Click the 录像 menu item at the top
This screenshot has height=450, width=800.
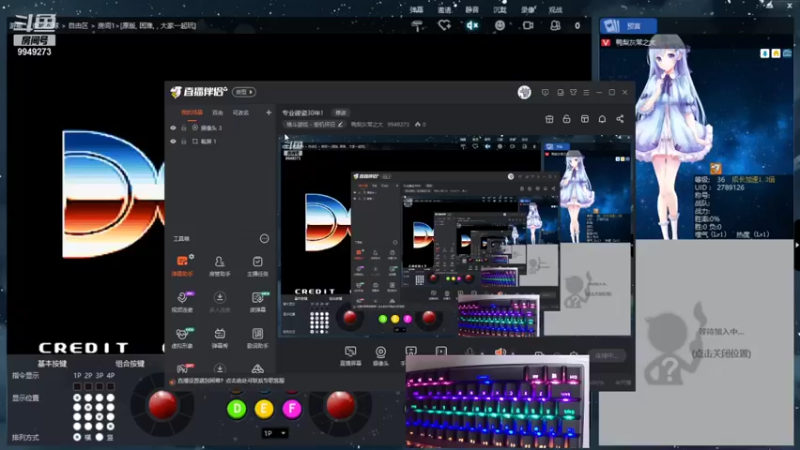[x=528, y=10]
